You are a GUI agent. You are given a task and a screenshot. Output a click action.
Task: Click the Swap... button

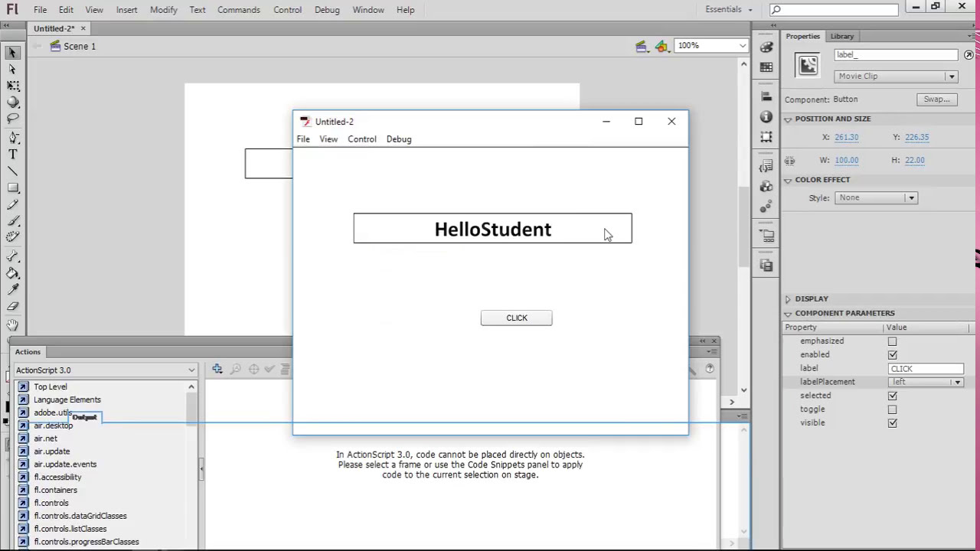pos(936,99)
